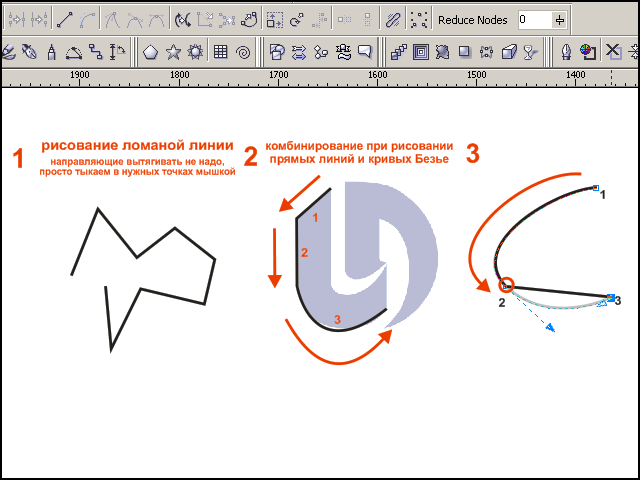Click the Reduce Nodes value field
This screenshot has width=640, height=480.
pyautogui.click(x=533, y=20)
